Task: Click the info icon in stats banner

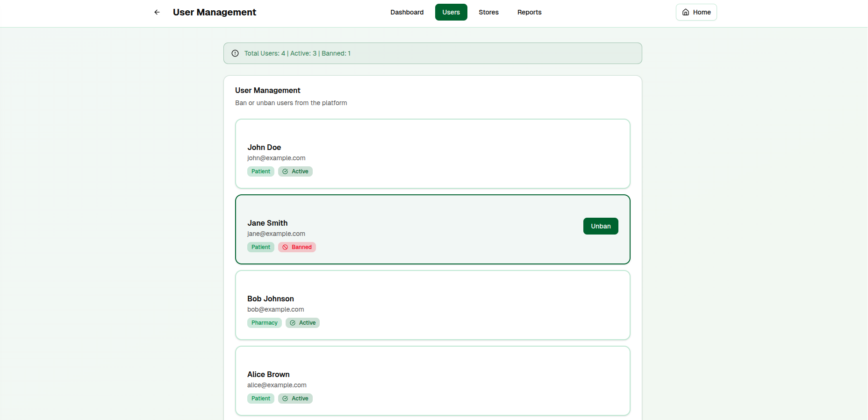Action: [x=235, y=53]
